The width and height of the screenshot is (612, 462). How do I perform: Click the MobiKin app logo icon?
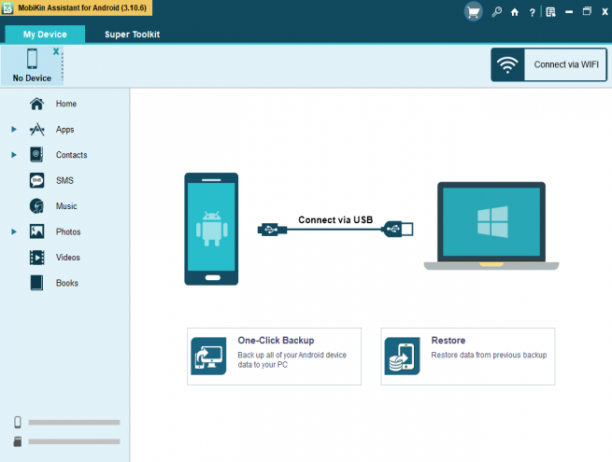[x=8, y=8]
